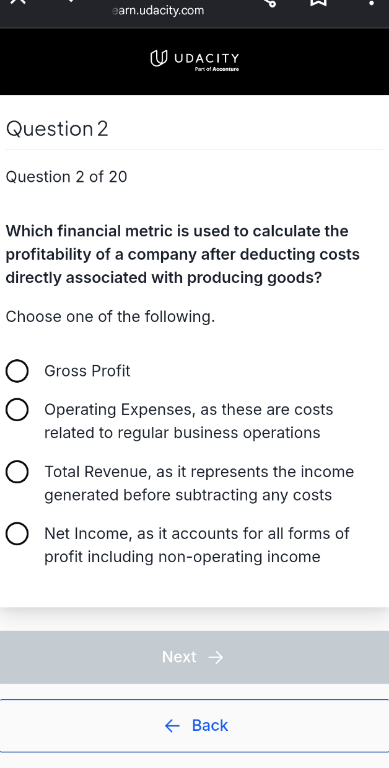Viewport: 389px width, 768px height.
Task: Click the UDACITY wordmark in the header
Action: [207, 59]
